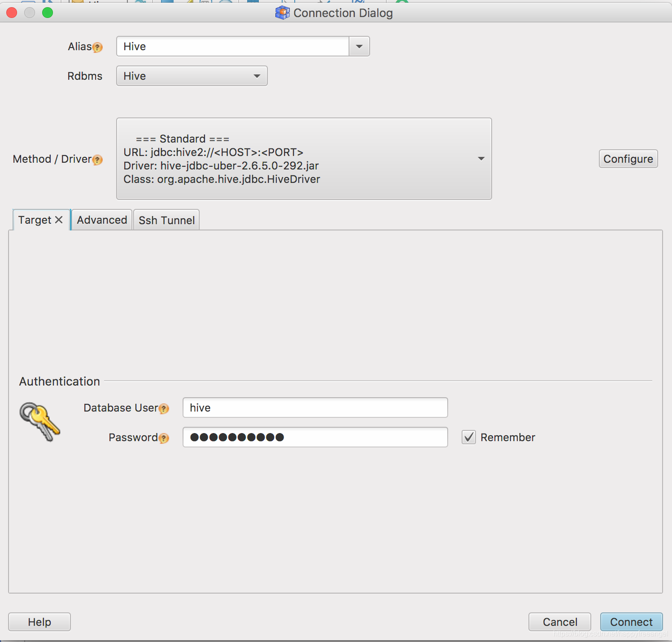Expand the Method / Driver selection dropdown
This screenshot has width=672, height=642.
pos(304,159)
